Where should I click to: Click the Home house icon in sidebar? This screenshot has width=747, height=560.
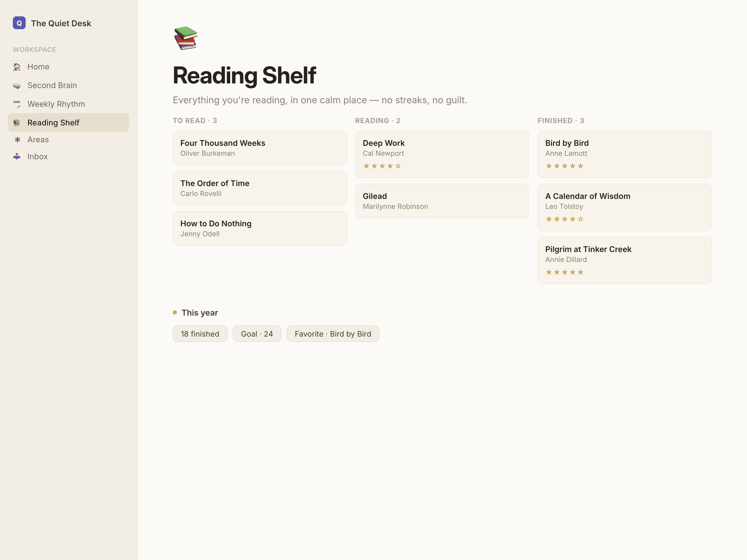tap(17, 67)
